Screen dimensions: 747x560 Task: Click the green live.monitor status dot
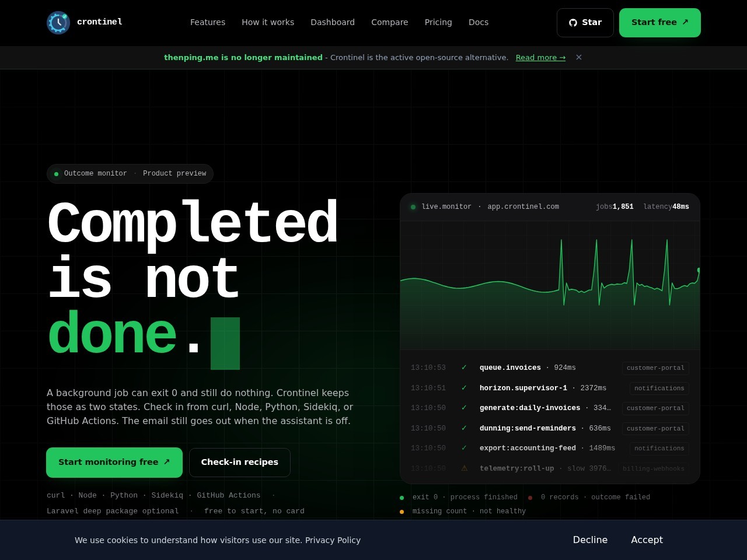point(413,207)
